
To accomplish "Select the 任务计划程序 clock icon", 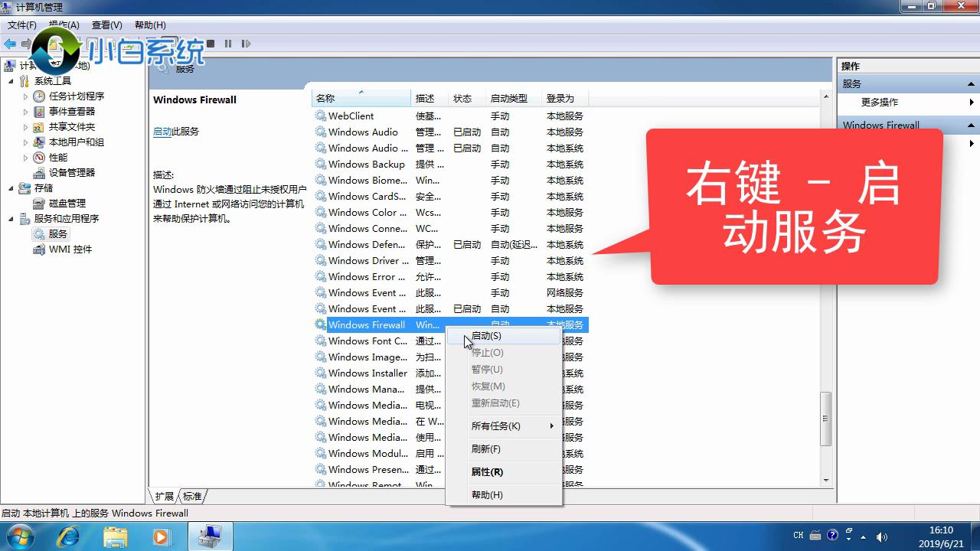I will 39,96.
